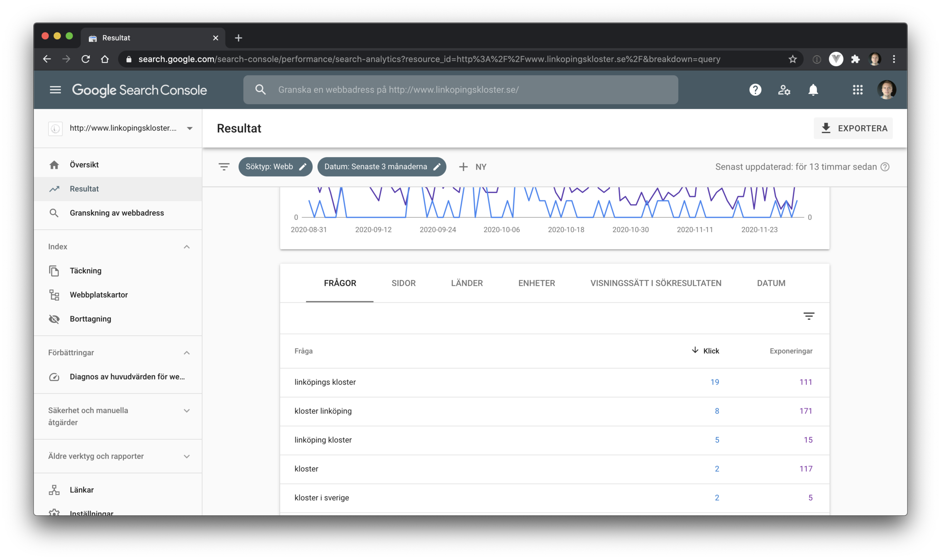Add a new filter with NY
Viewport: 941px width, 560px height.
473,167
